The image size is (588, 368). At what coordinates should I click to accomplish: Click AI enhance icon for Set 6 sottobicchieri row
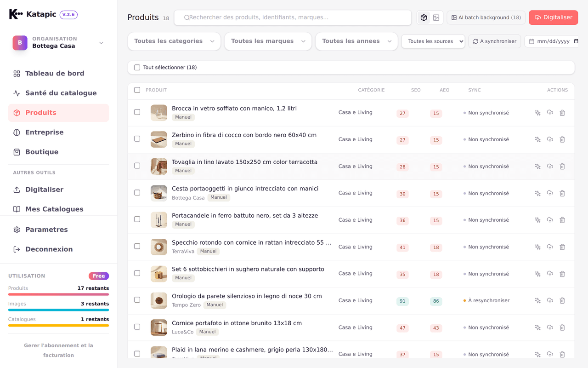click(x=537, y=274)
